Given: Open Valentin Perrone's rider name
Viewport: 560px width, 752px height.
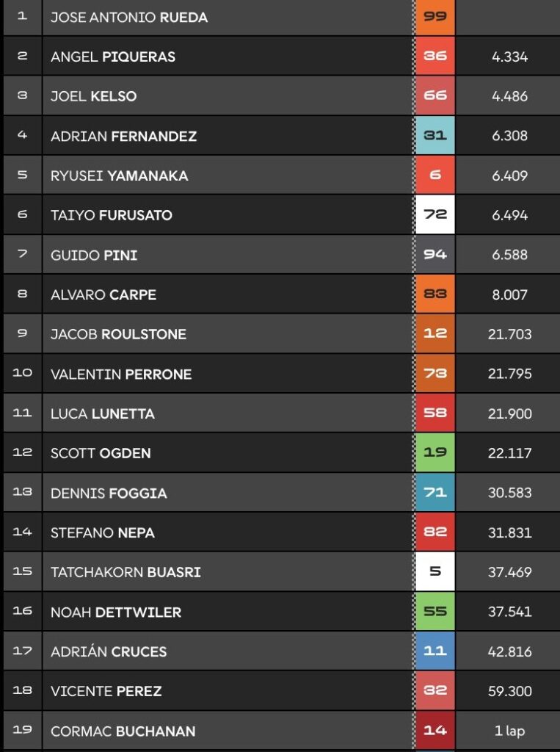Looking at the screenshot, I should click(x=121, y=374).
